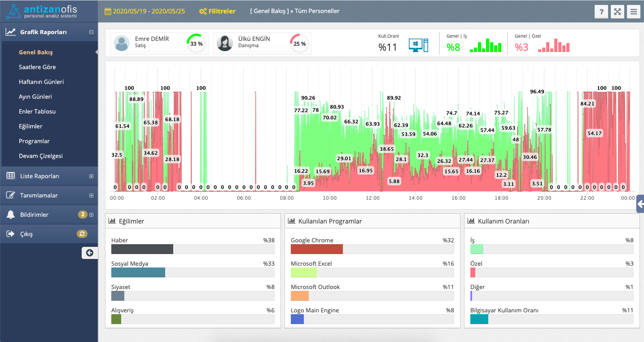Click the bell icon for Bildirimler

(10, 215)
